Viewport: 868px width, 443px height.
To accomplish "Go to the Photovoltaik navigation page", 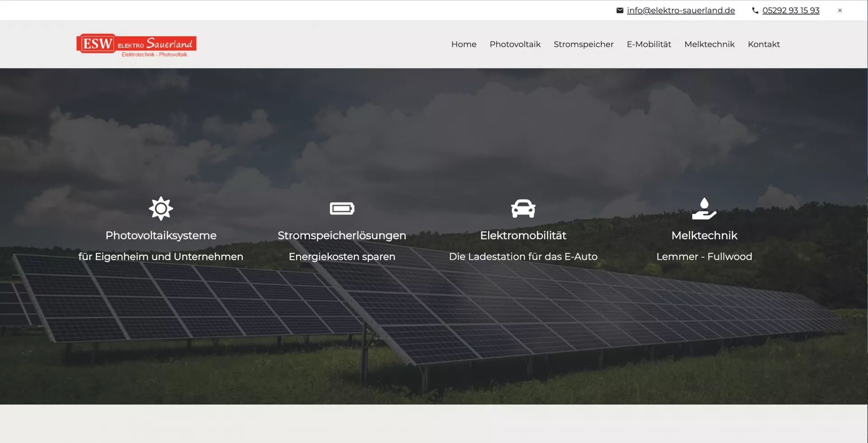I will pyautogui.click(x=515, y=44).
